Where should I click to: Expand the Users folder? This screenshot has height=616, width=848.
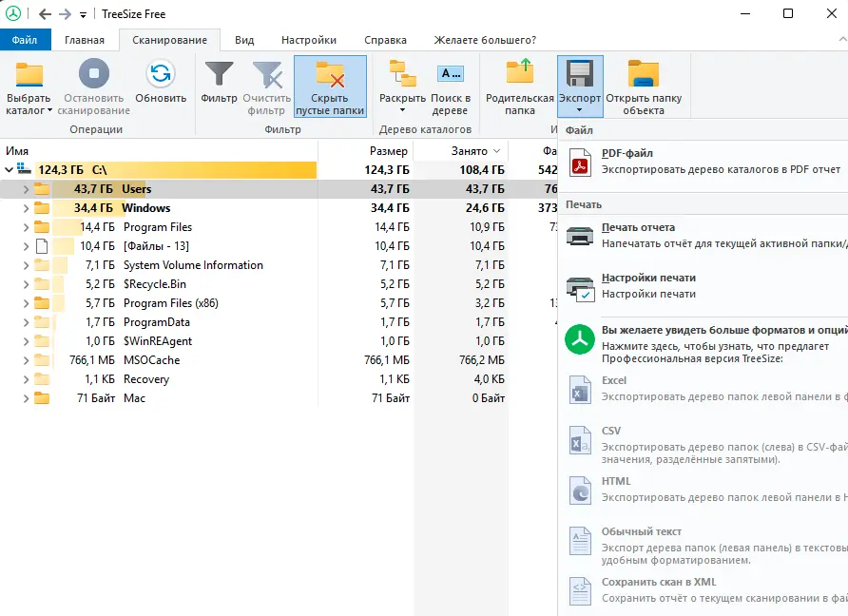click(x=26, y=189)
